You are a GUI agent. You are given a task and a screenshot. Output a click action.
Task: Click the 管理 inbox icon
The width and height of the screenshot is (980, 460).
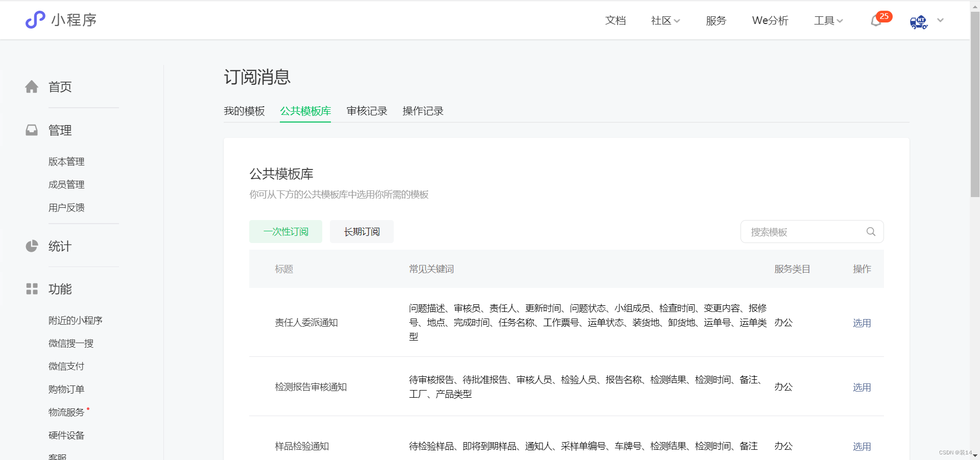tap(32, 130)
